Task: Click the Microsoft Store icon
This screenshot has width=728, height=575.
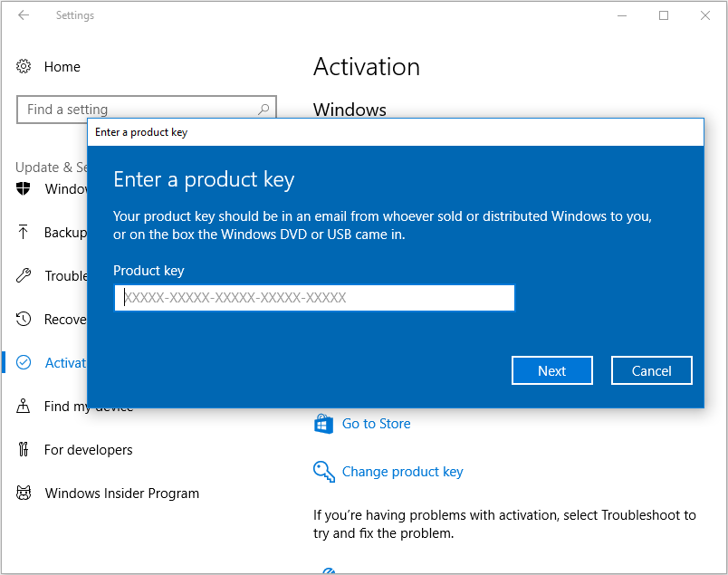Action: pos(323,424)
